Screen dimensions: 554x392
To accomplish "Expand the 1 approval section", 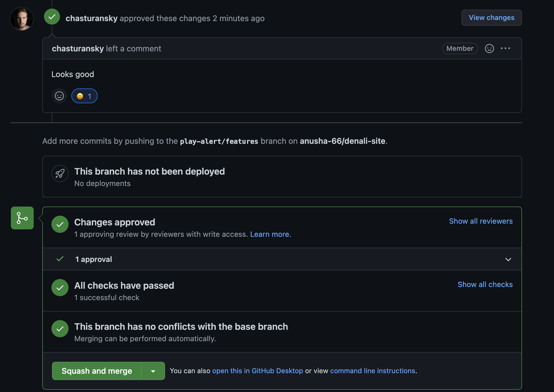I will [508, 259].
